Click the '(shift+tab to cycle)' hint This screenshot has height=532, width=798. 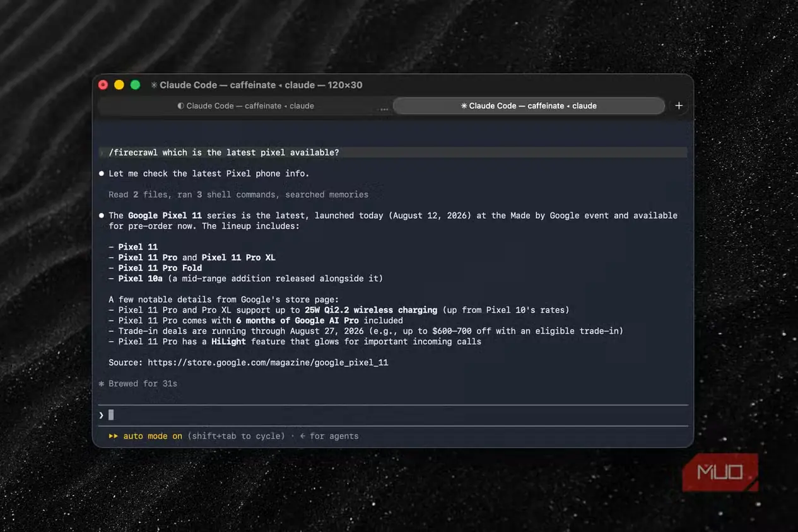[236, 436]
